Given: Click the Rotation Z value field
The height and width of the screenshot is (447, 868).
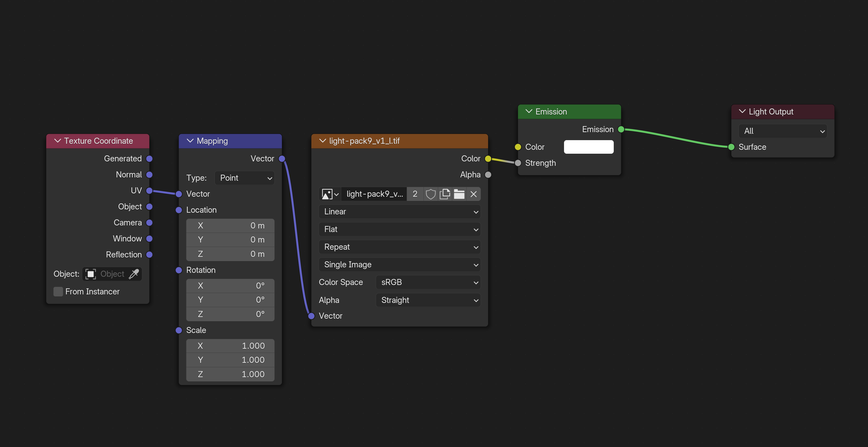Looking at the screenshot, I should (x=230, y=314).
